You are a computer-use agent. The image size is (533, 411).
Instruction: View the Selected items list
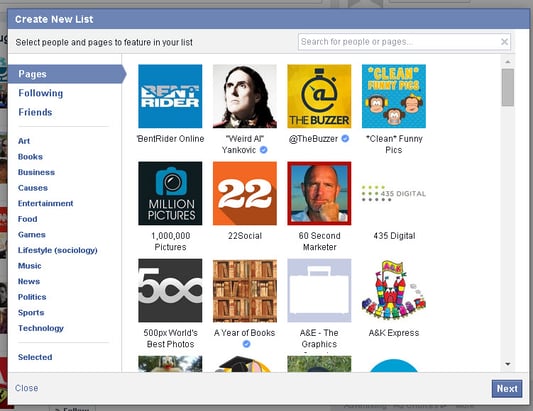[35, 357]
